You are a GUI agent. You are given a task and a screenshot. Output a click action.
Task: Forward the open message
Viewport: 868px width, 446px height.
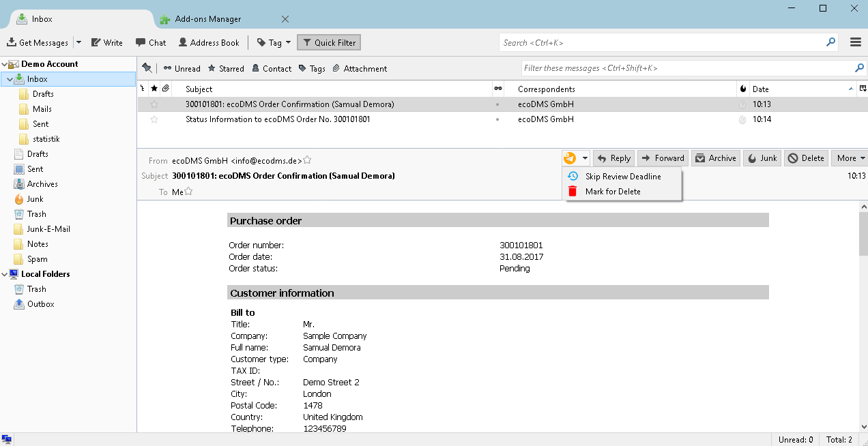663,158
